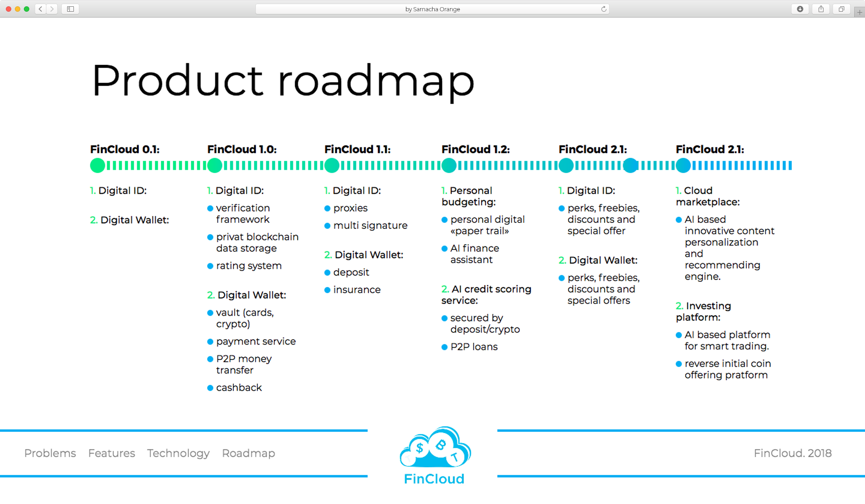Click the bullet ending in special offers
The height and width of the screenshot is (504, 865).
point(599,289)
